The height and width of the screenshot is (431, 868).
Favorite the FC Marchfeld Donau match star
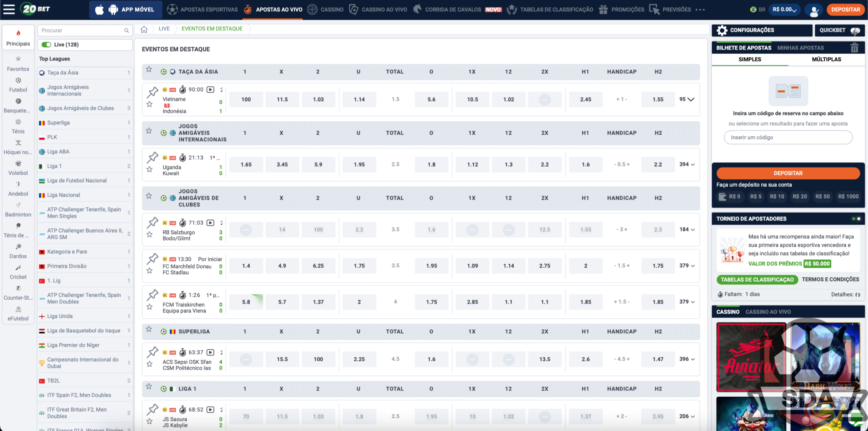[149, 270]
